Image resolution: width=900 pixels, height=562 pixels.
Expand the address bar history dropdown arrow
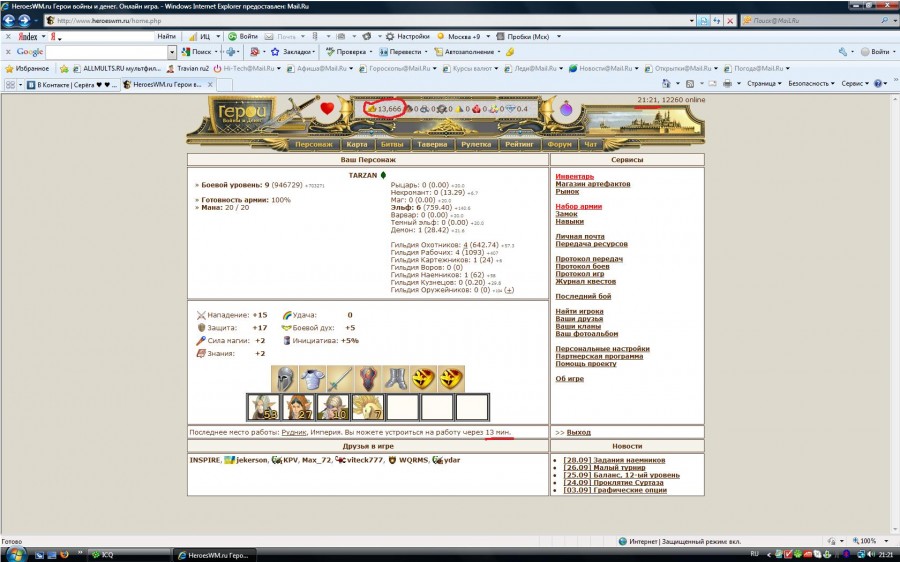(692, 21)
